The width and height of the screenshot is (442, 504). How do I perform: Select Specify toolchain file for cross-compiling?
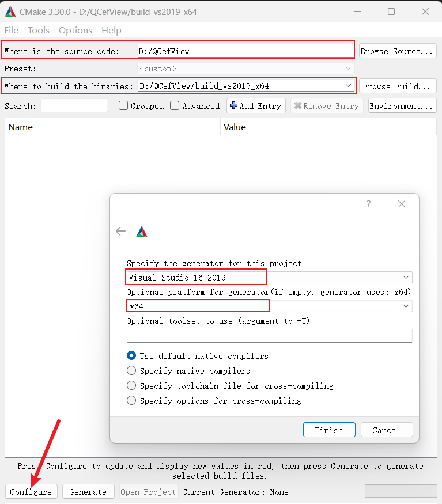coord(131,385)
